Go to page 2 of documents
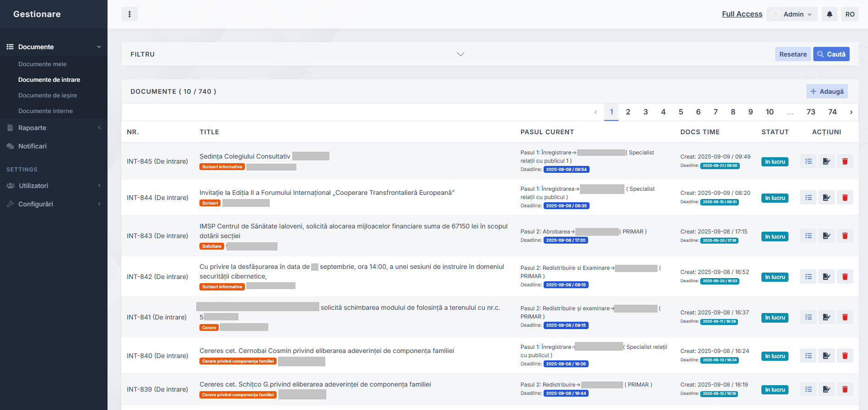Viewport: 868px width, 410px height. 628,112
